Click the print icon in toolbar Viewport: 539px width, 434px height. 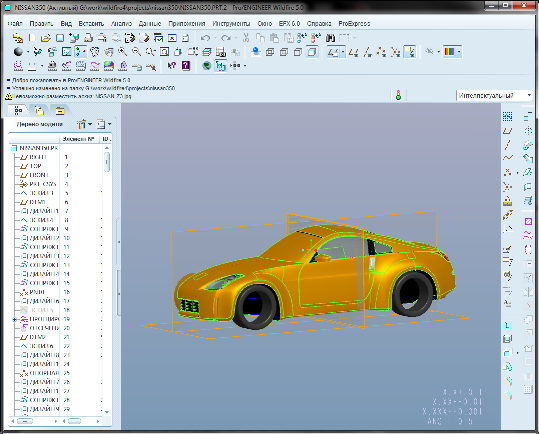(88, 38)
